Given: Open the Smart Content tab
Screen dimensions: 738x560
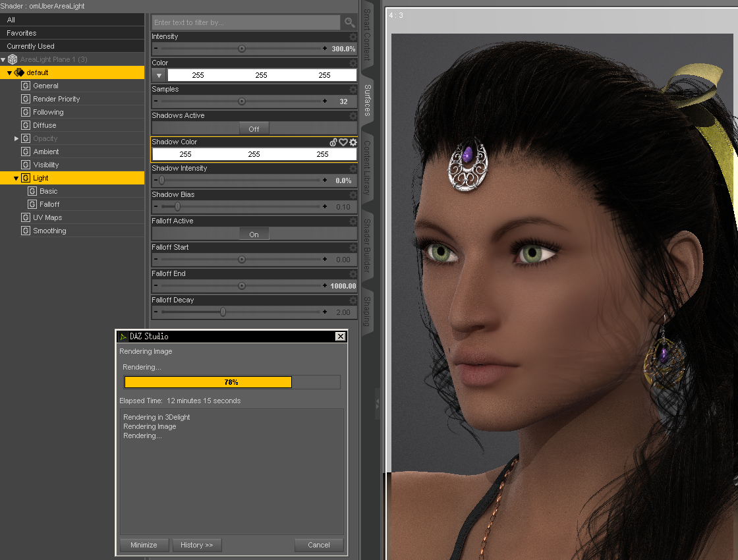Looking at the screenshot, I should coord(368,34).
